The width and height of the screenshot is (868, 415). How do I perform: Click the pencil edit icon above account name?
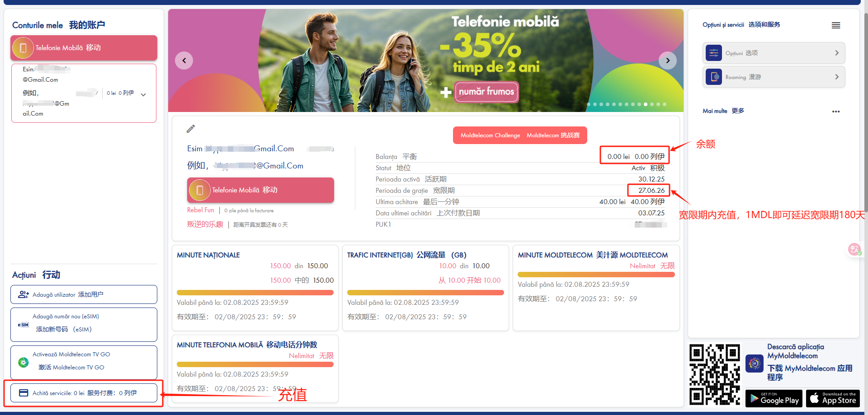click(x=191, y=129)
